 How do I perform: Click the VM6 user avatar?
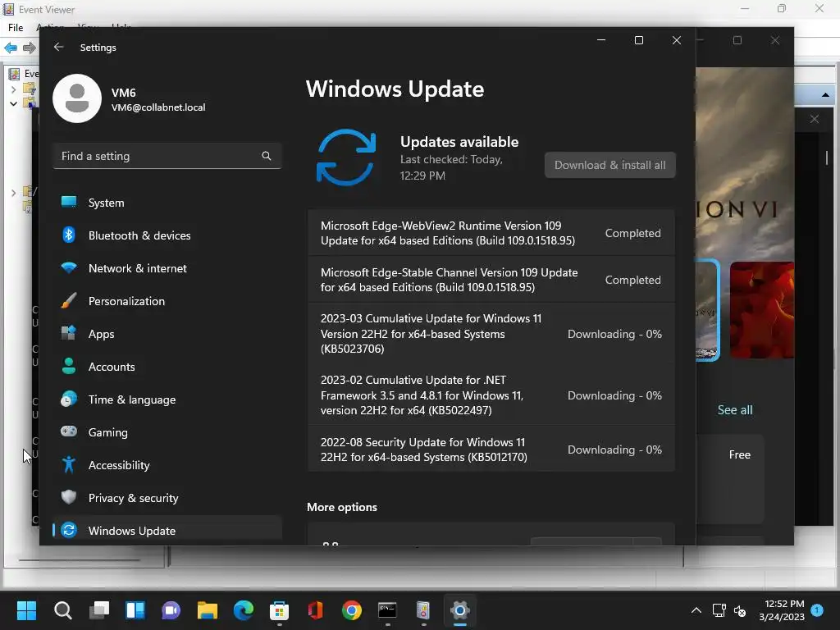77,98
